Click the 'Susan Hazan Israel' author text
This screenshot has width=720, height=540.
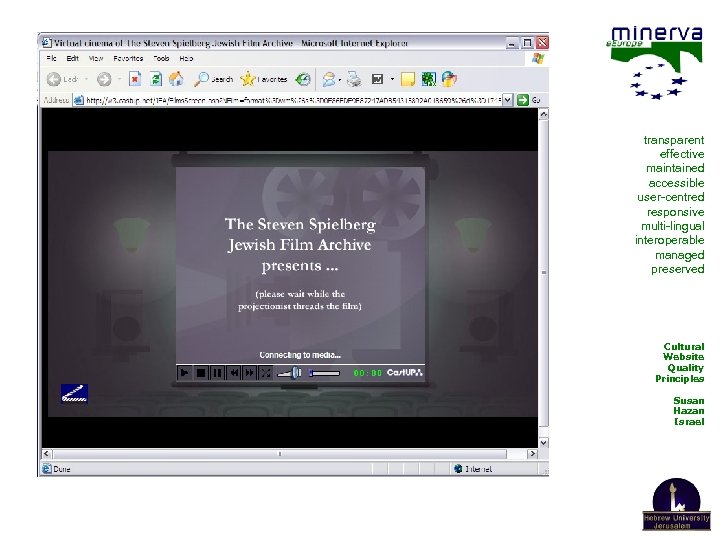coord(689,411)
